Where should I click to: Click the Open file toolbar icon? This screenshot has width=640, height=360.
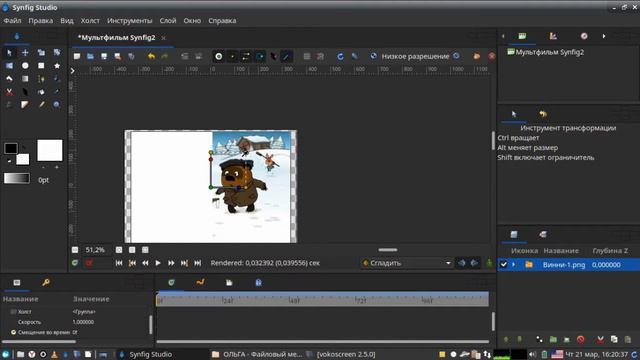[90, 56]
